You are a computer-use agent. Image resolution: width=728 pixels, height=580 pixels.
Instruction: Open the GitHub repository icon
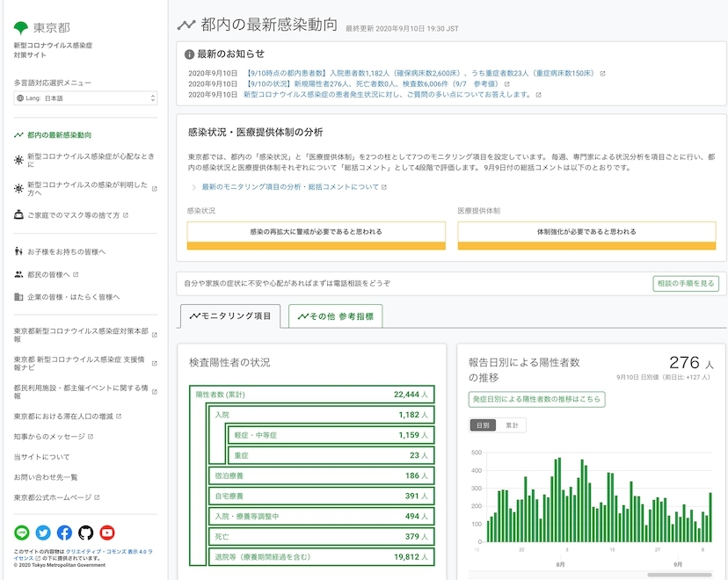86,533
